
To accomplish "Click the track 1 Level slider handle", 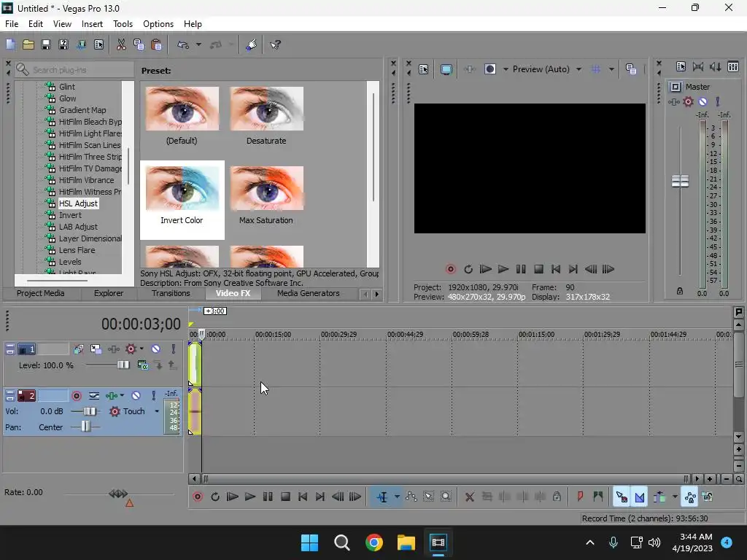I will tap(123, 365).
